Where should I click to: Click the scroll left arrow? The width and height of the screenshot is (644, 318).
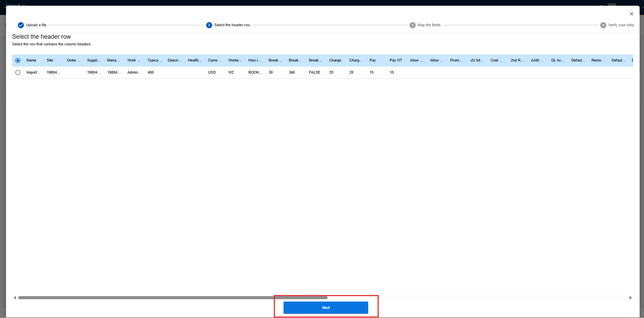click(15, 298)
